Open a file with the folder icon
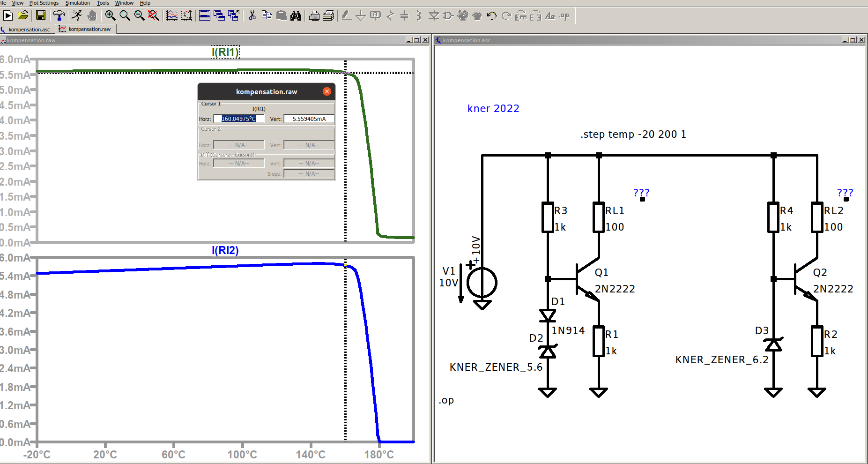Image resolution: width=868 pixels, height=464 pixels. [x=23, y=15]
